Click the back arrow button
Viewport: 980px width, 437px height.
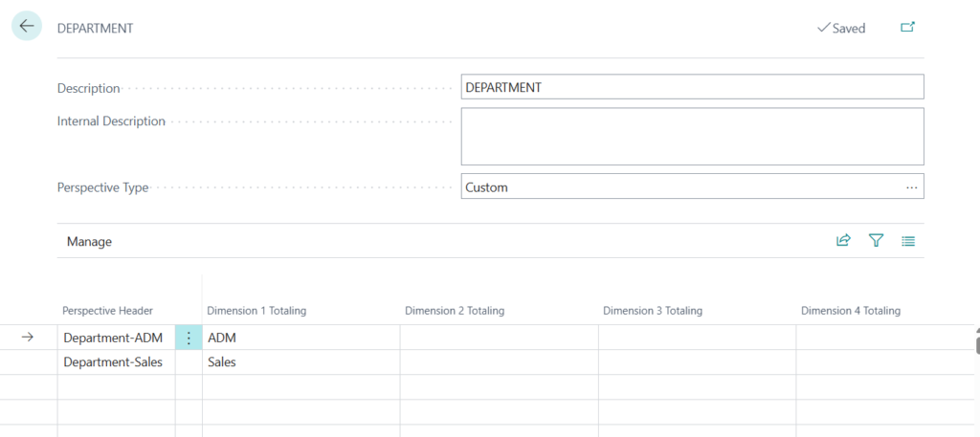tap(26, 27)
